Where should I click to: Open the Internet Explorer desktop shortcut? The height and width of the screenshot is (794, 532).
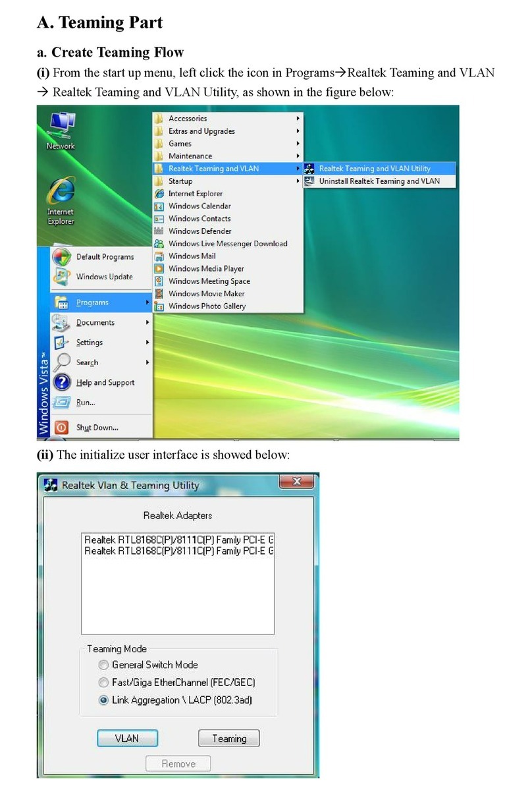tap(61, 202)
